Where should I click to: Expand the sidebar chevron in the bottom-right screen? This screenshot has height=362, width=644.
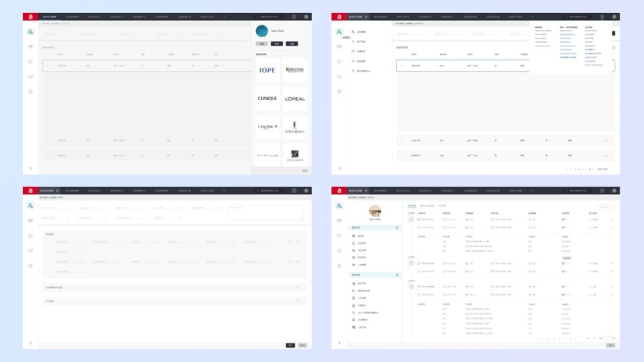coord(339,343)
